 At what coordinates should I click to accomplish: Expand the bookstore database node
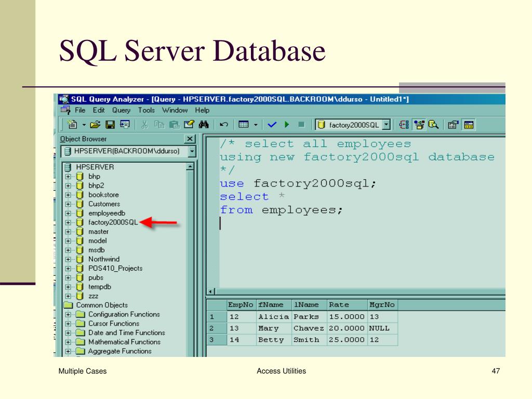68,195
